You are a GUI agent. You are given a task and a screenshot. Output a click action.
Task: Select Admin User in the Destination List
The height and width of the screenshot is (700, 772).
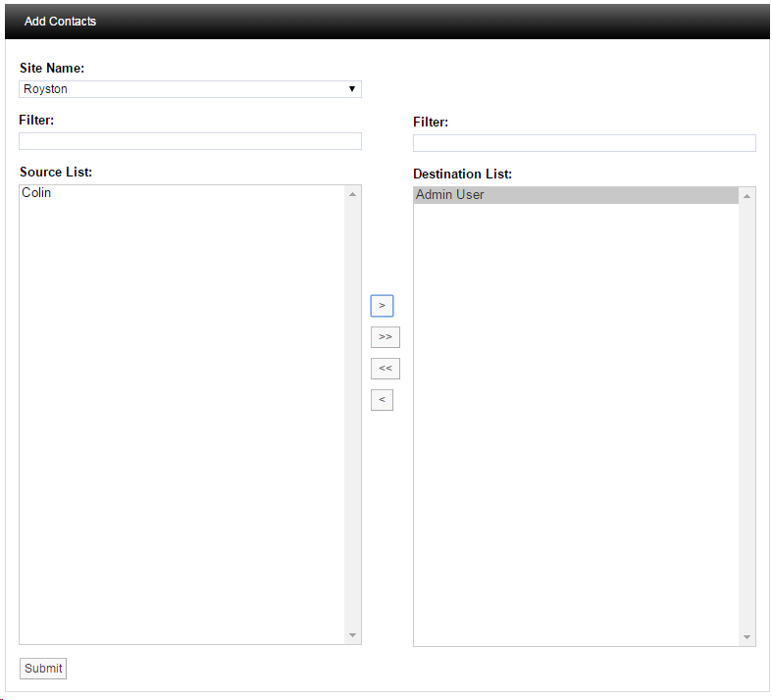[x=450, y=195]
